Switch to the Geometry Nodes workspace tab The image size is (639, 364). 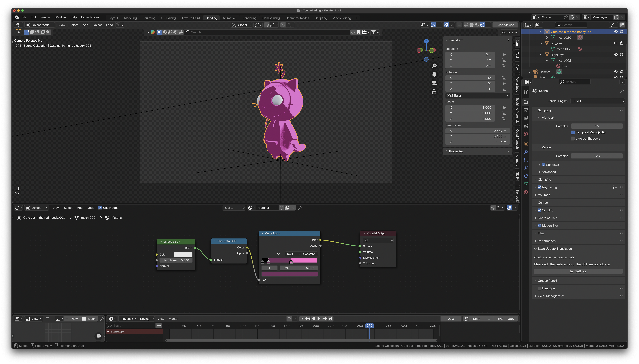pos(297,18)
